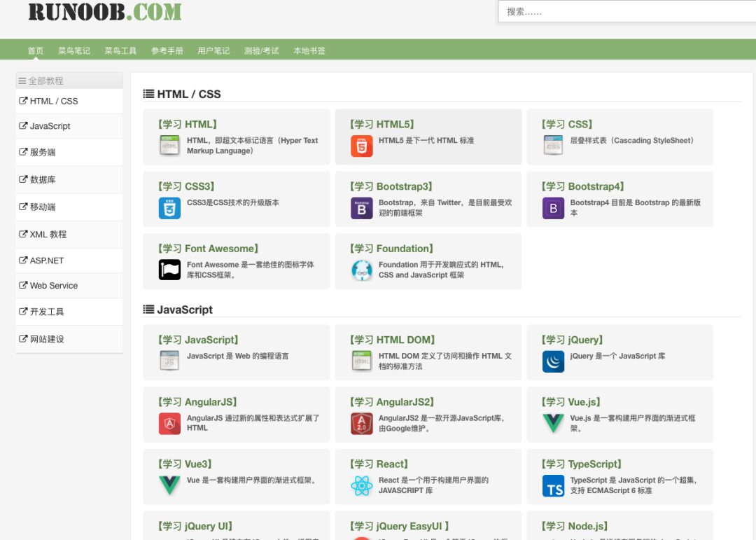Select 开发工具 in the sidebar
Screen dimensions: 756x540
(x=69, y=312)
